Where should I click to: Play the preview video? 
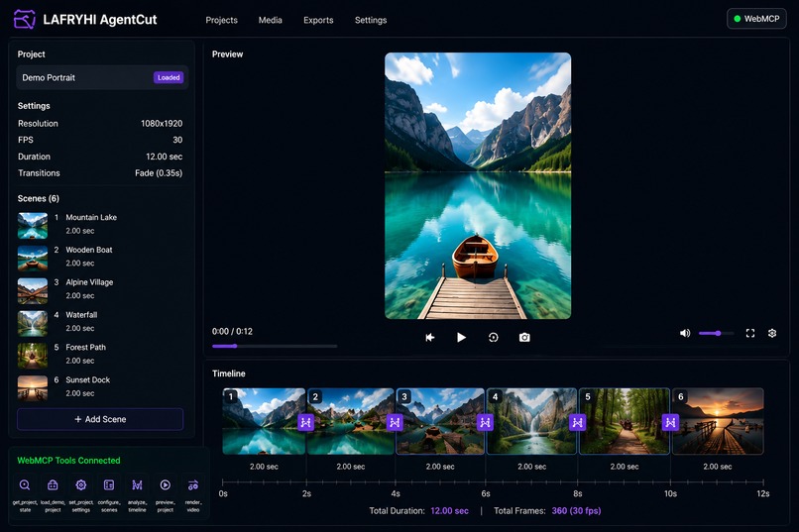(x=461, y=337)
